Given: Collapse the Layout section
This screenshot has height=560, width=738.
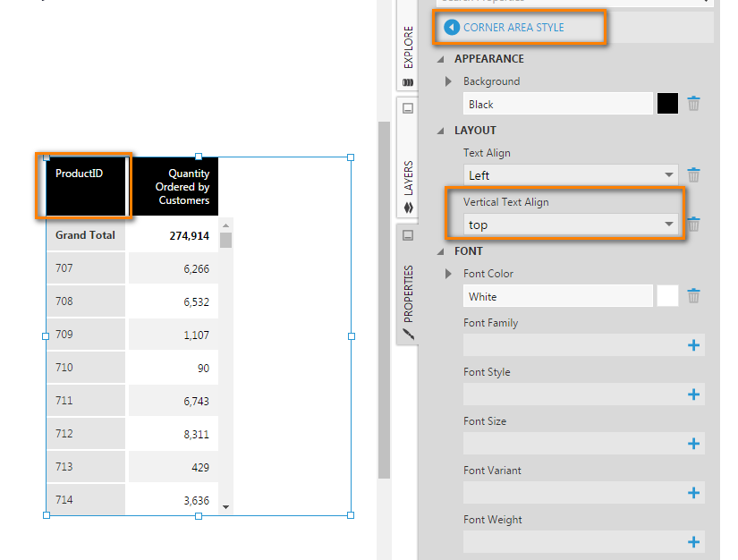Looking at the screenshot, I should click(441, 131).
